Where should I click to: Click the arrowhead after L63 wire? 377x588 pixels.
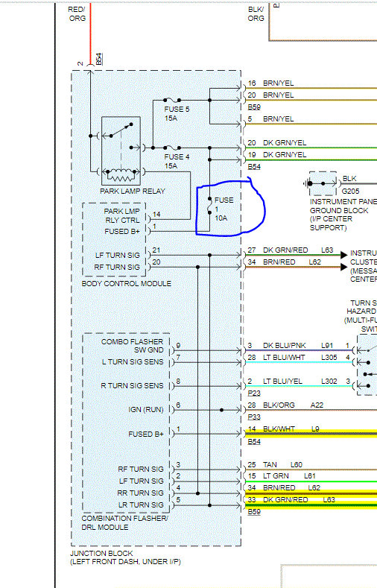343,255
